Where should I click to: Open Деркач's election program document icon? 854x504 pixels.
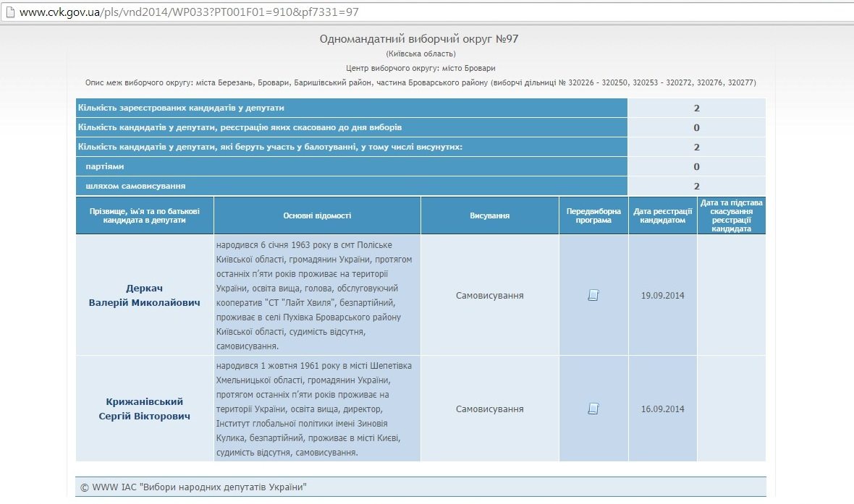point(593,295)
